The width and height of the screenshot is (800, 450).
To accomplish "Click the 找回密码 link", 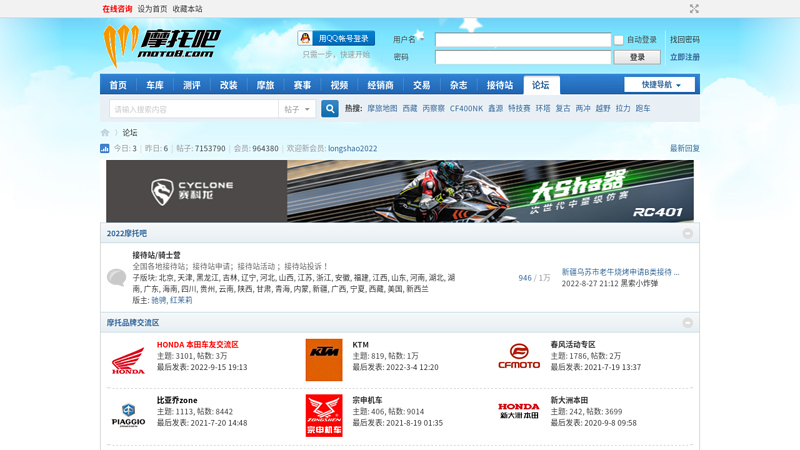I will 685,39.
